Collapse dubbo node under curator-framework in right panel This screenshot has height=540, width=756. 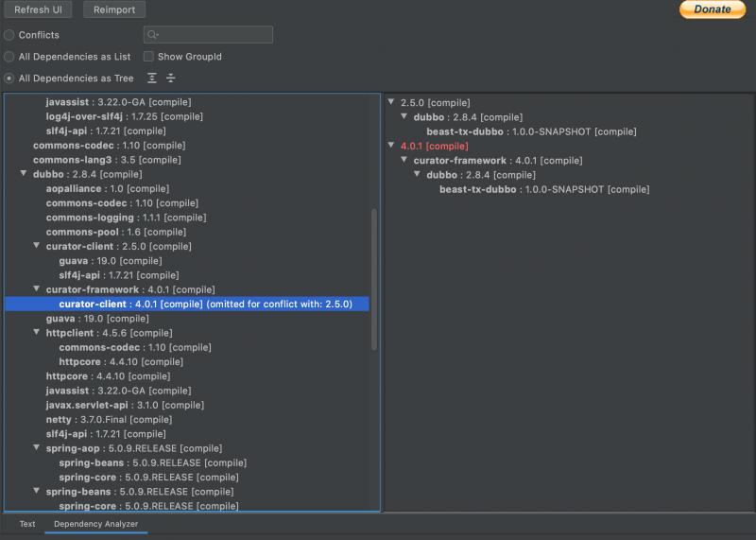click(417, 174)
